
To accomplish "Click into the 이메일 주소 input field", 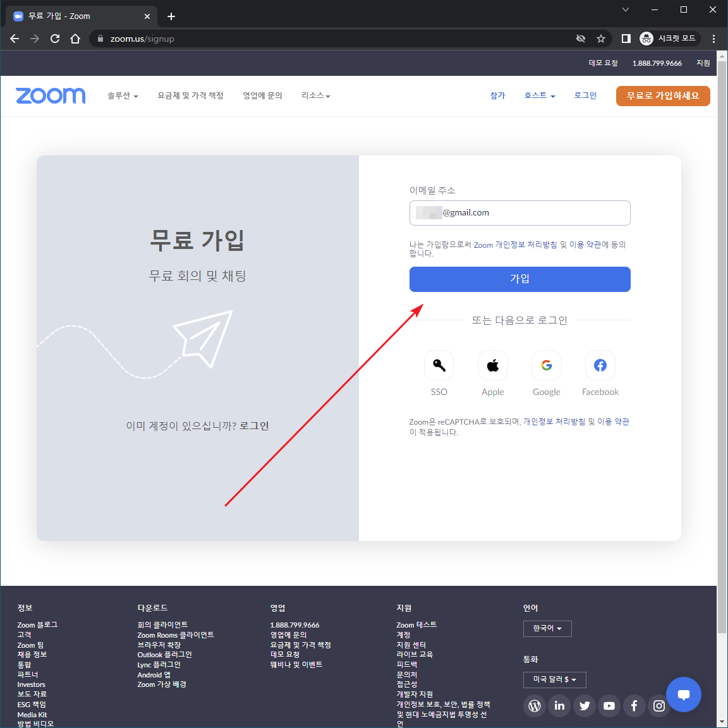I will coord(519,212).
